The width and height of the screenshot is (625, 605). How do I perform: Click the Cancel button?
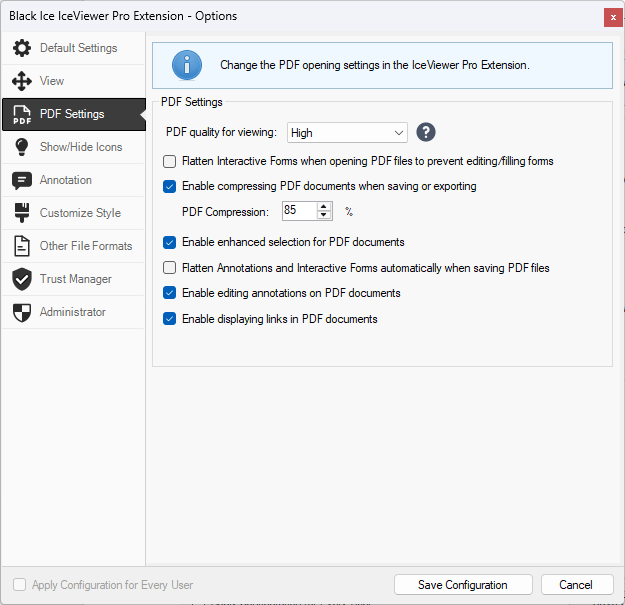tap(577, 585)
